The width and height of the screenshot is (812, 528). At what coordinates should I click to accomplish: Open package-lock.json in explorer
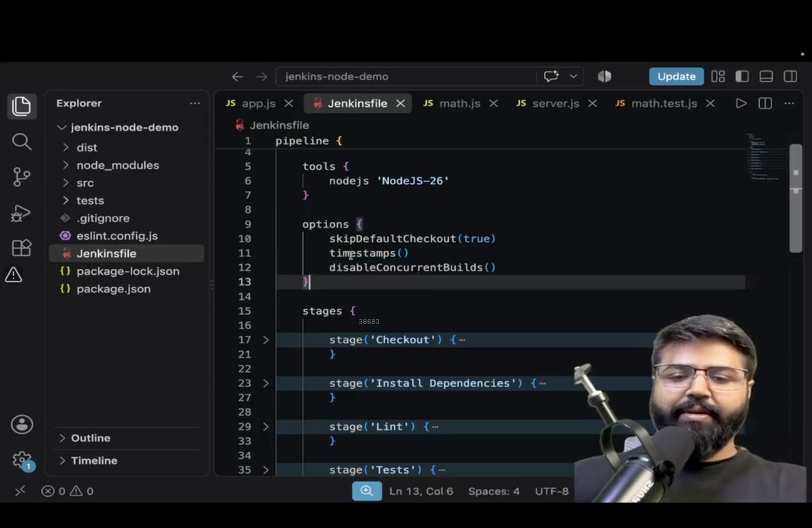pyautogui.click(x=127, y=271)
